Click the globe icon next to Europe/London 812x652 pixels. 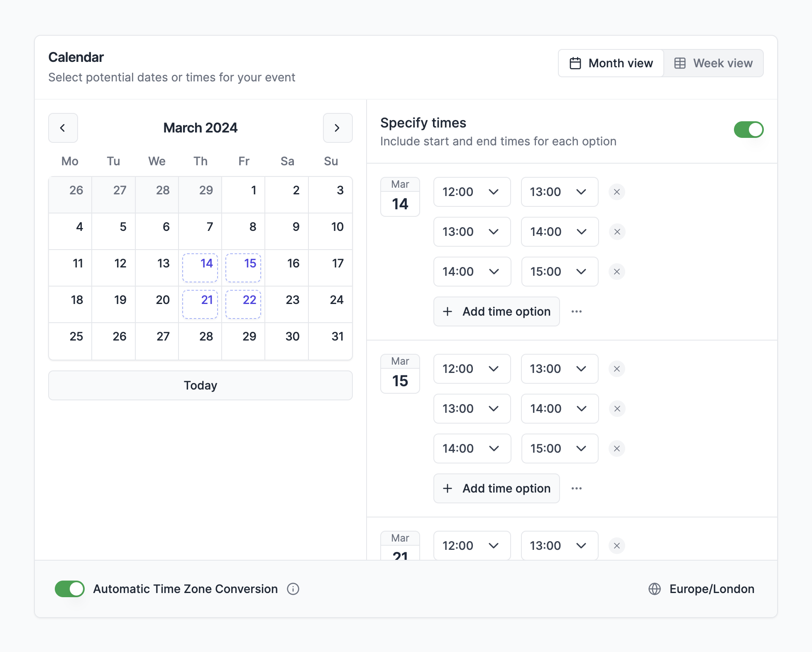pyautogui.click(x=655, y=589)
